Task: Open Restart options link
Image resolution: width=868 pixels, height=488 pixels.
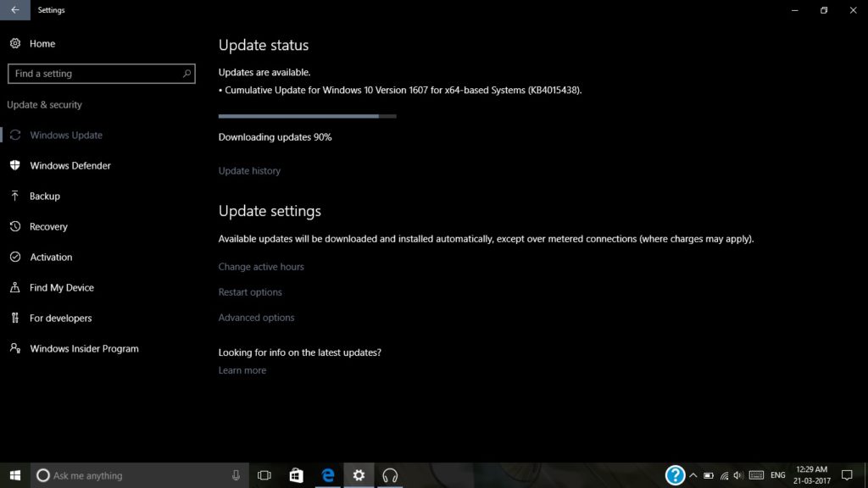Action: pos(250,292)
